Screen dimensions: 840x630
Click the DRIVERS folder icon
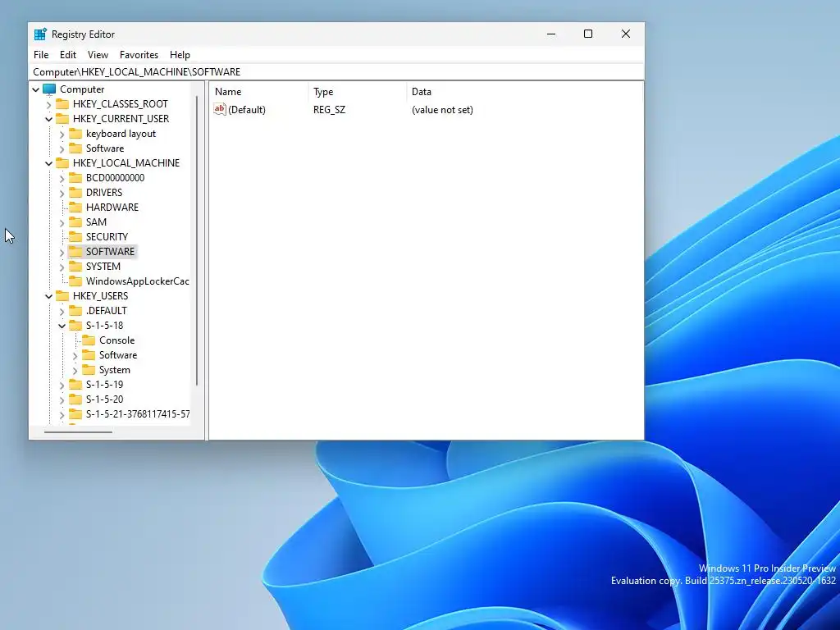pos(75,192)
